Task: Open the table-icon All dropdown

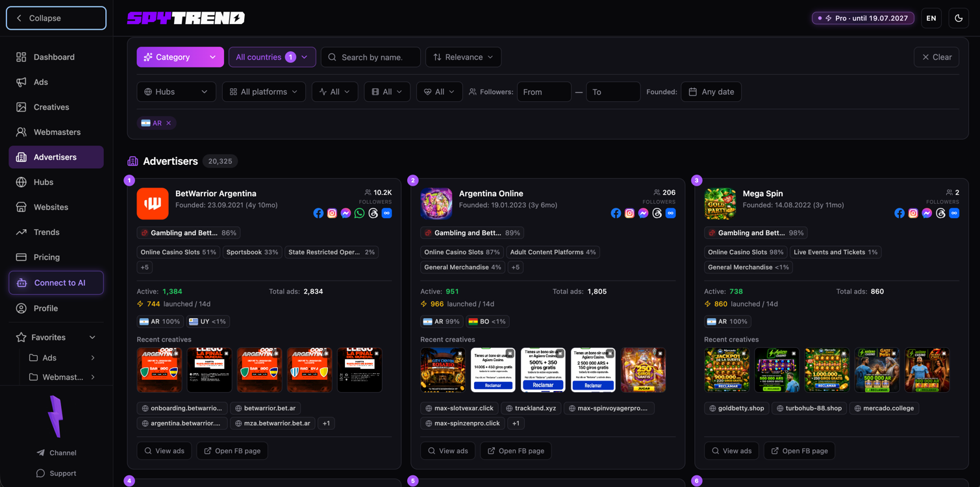Action: pyautogui.click(x=387, y=92)
